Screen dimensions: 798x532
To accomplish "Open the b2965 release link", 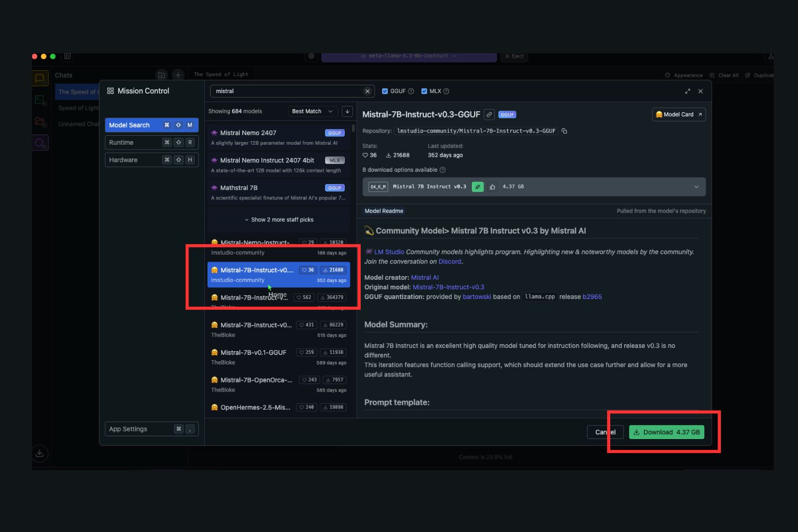I will [592, 296].
